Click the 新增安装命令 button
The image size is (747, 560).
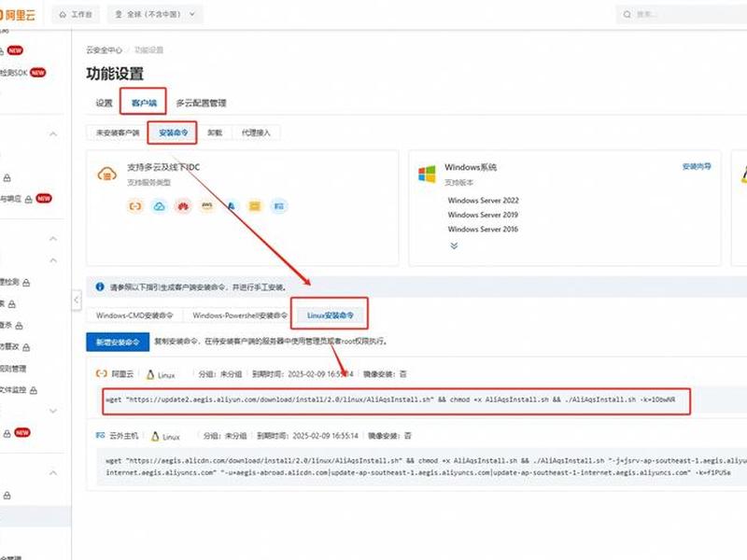(x=118, y=342)
